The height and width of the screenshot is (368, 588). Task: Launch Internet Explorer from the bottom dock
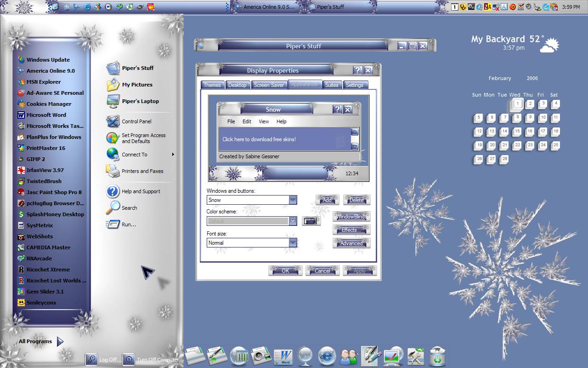(327, 356)
